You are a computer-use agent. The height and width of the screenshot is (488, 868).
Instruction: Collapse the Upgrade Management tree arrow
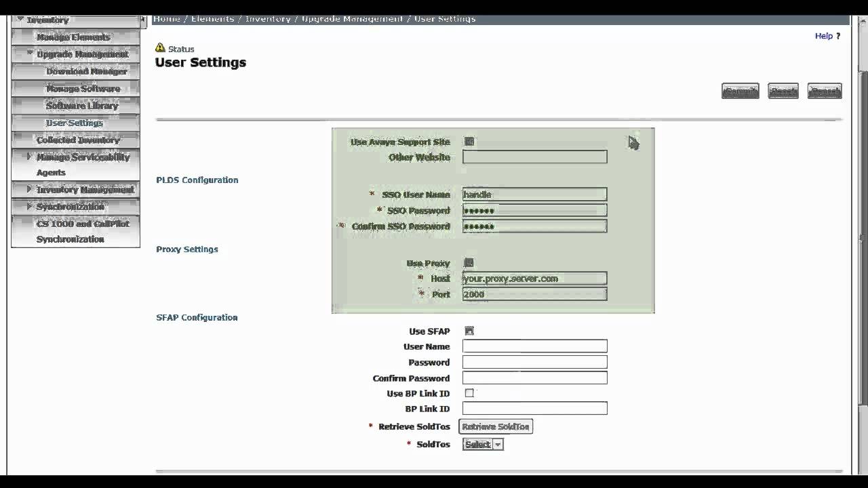coord(30,53)
